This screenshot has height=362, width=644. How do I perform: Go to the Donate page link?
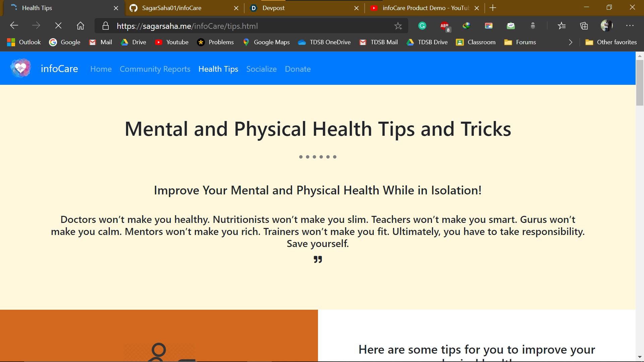(x=298, y=69)
